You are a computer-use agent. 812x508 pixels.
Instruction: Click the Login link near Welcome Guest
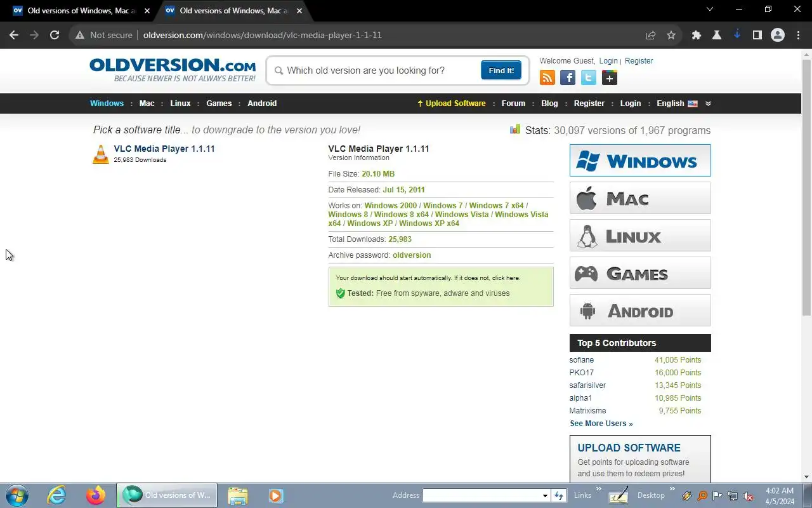tap(608, 61)
